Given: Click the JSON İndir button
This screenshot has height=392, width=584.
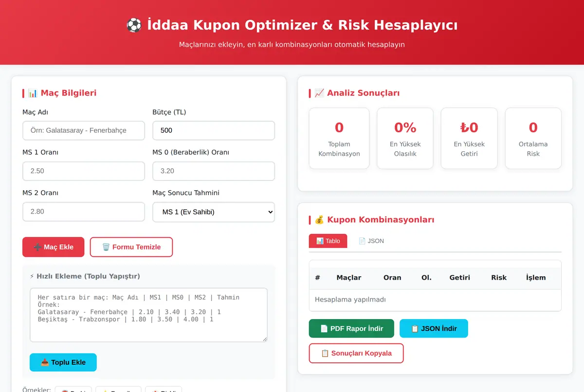Looking at the screenshot, I should (434, 328).
